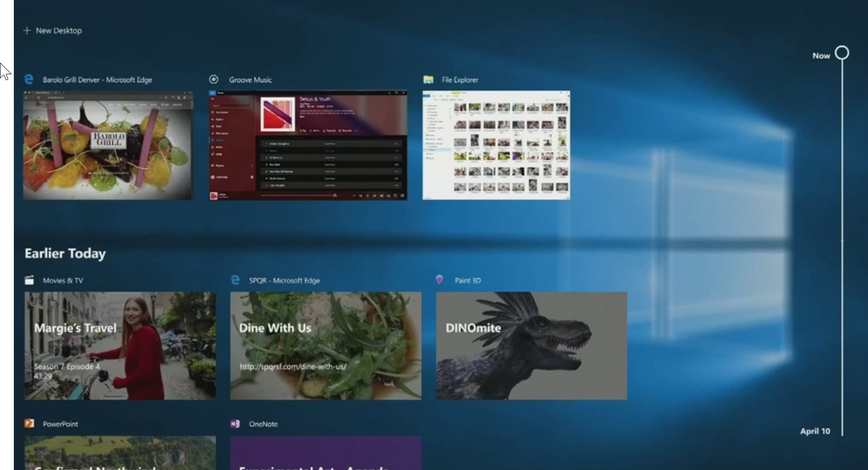Screen dimensions: 868x470
Task: Click the Now circle on the timeline
Action: click(x=842, y=53)
